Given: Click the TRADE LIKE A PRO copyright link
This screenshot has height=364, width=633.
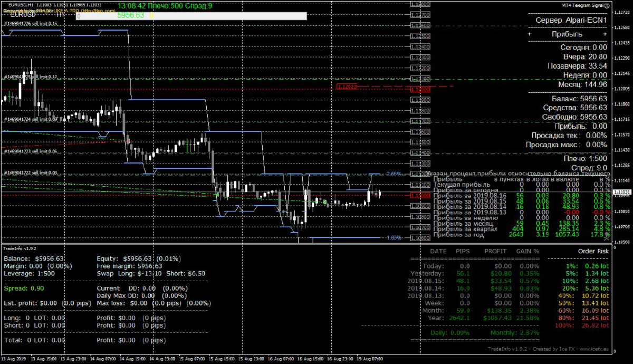Looking at the screenshot, I should (58, 11).
